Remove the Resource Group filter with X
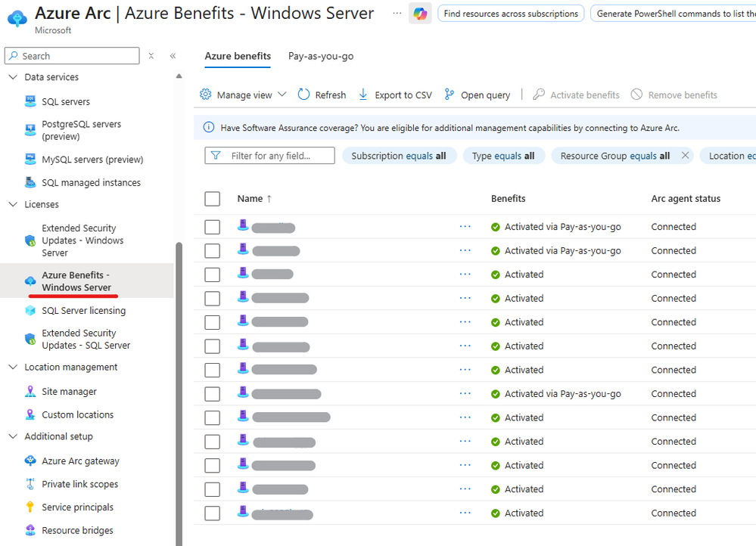The image size is (756, 546). coord(685,155)
